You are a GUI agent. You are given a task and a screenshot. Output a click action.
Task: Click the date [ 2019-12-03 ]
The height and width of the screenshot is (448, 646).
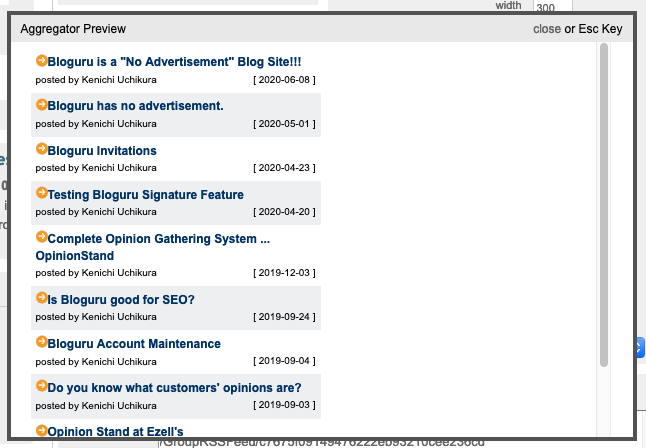coord(284,273)
